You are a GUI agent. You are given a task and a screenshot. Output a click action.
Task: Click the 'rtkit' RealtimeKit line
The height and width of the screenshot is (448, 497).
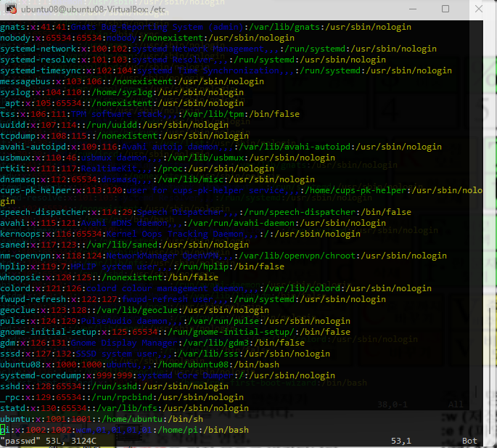tap(137, 168)
